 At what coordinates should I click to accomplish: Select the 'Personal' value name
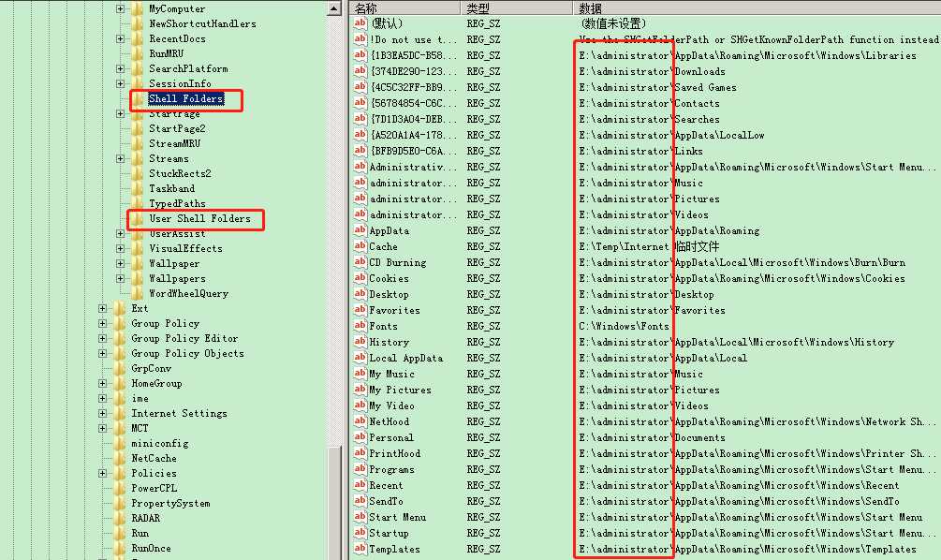coord(391,437)
